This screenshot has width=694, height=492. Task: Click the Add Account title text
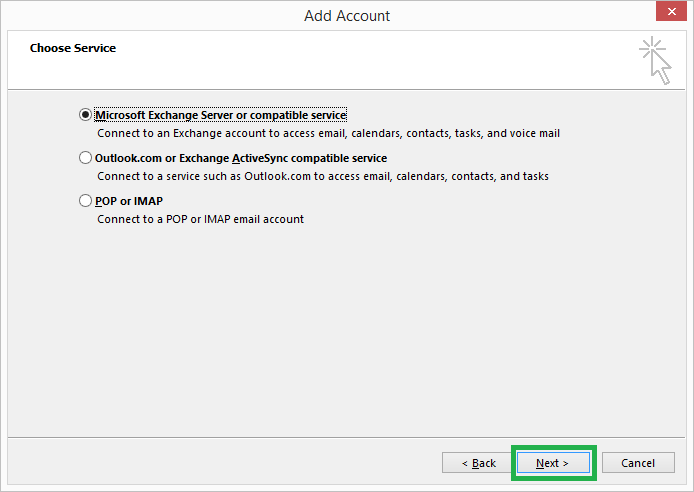click(x=347, y=16)
